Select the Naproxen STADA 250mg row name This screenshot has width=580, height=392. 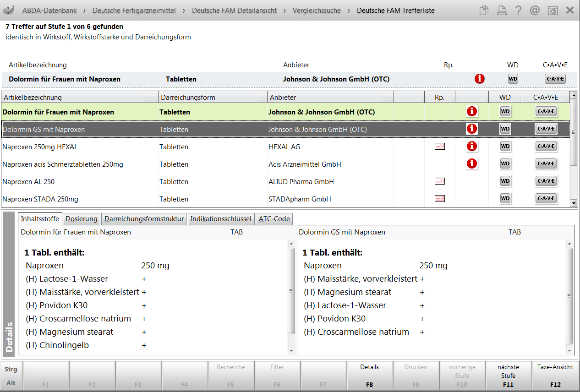coord(40,199)
